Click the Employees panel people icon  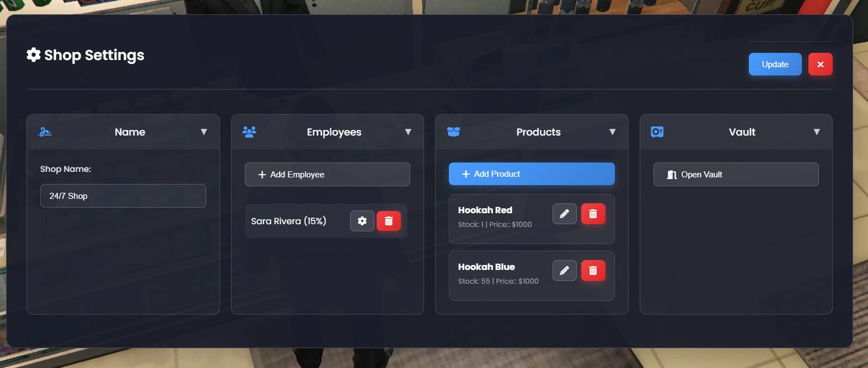tap(249, 132)
